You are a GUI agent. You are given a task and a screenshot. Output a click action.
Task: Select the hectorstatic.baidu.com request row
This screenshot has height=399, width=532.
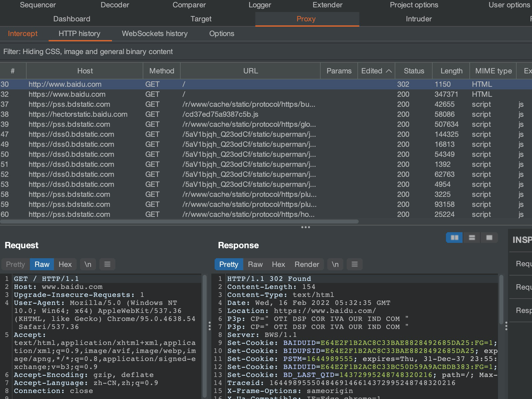[x=78, y=114]
